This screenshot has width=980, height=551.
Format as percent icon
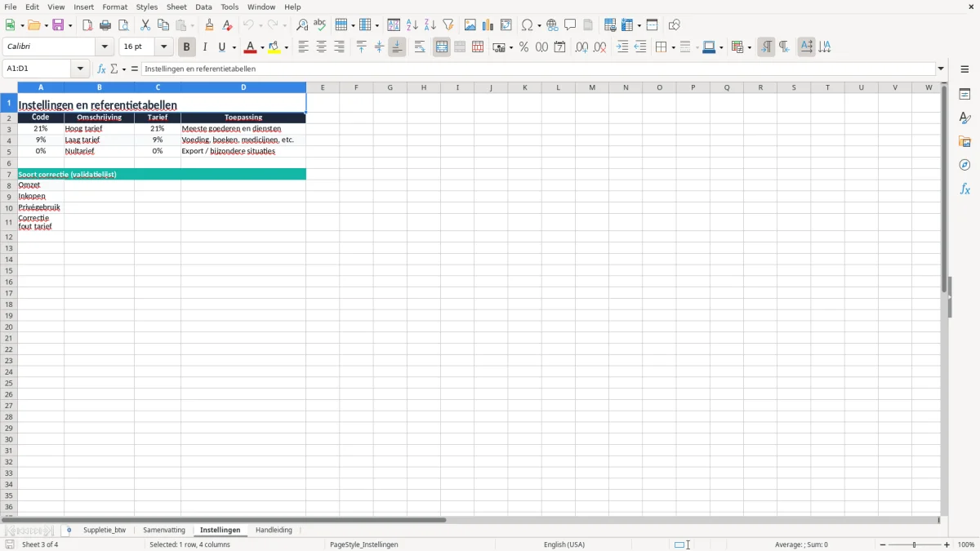(523, 47)
